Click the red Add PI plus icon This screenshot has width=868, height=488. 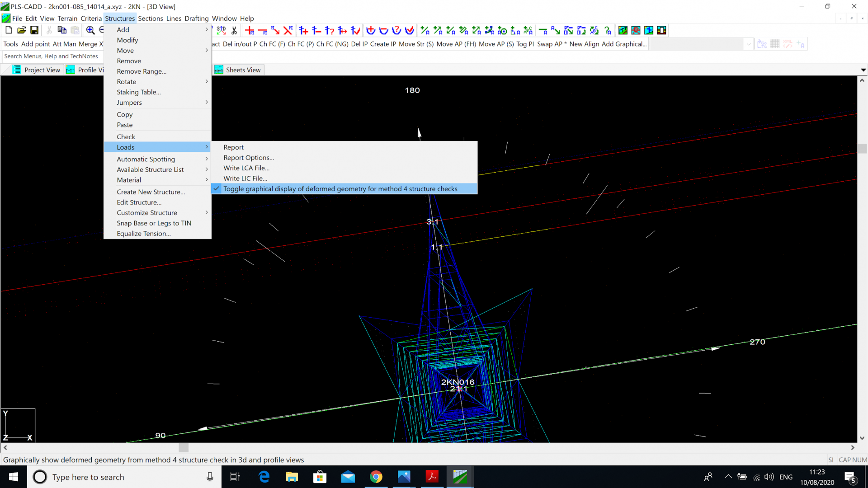coord(250,30)
